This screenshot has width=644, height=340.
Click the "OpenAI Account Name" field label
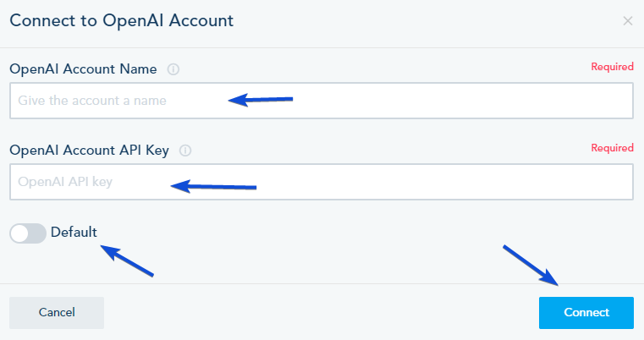coord(84,69)
